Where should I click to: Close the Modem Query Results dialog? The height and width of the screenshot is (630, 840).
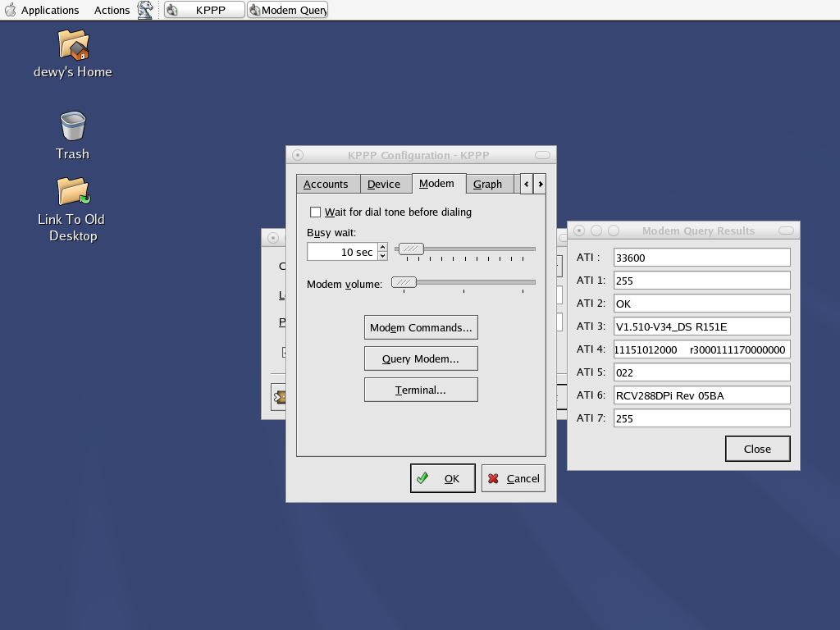(x=757, y=449)
